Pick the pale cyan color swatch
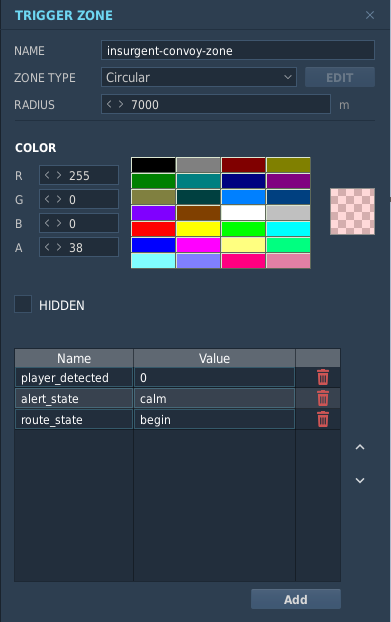The image size is (391, 622). pyautogui.click(x=153, y=261)
